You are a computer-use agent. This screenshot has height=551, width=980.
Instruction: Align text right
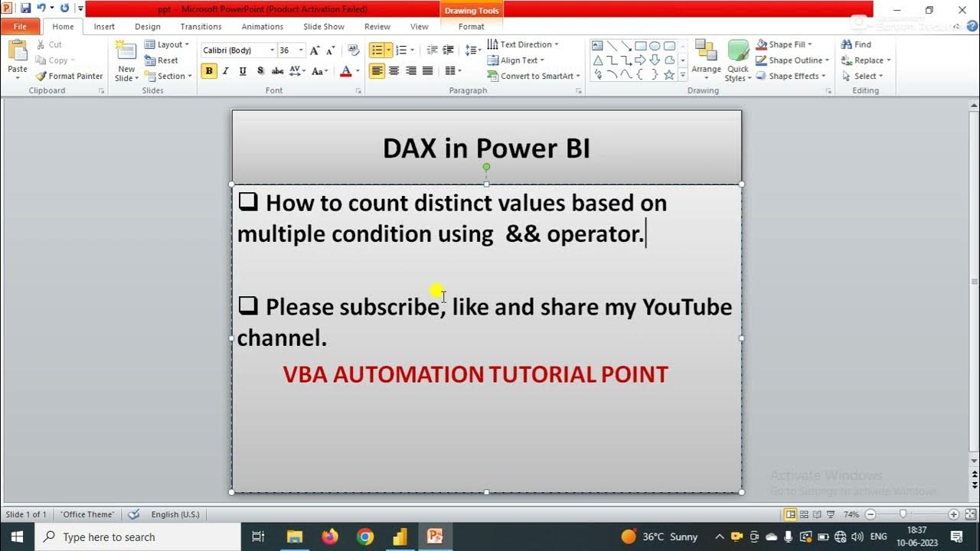(x=411, y=71)
